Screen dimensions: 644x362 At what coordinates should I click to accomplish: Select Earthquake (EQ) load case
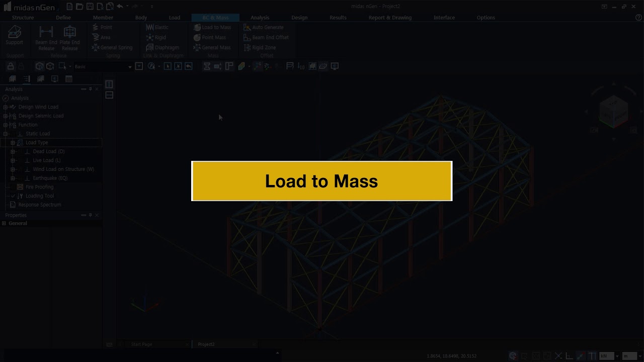click(x=50, y=178)
